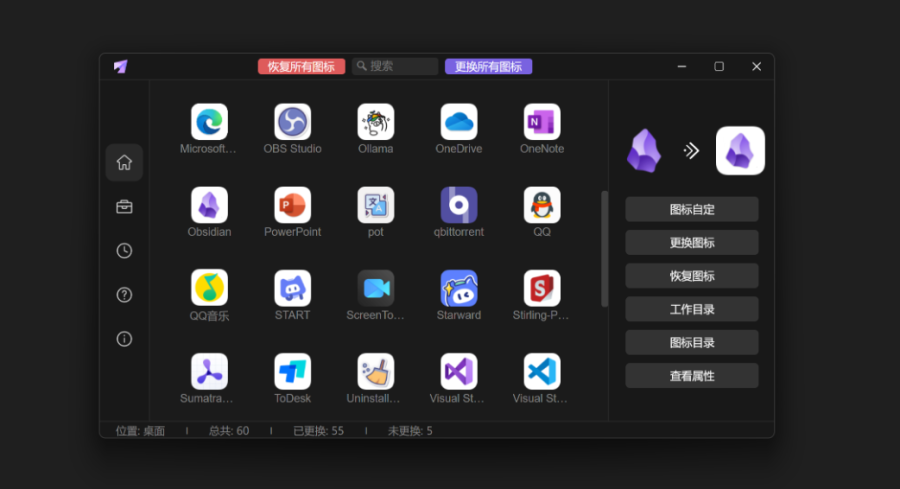Open the clock history sidebar item
This screenshot has height=489, width=900.
(x=124, y=251)
